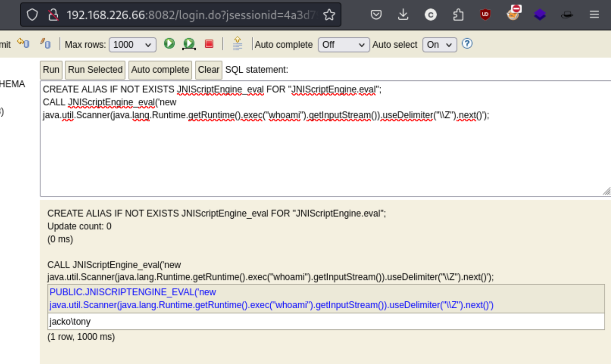Click the Run Selected button

pos(95,70)
